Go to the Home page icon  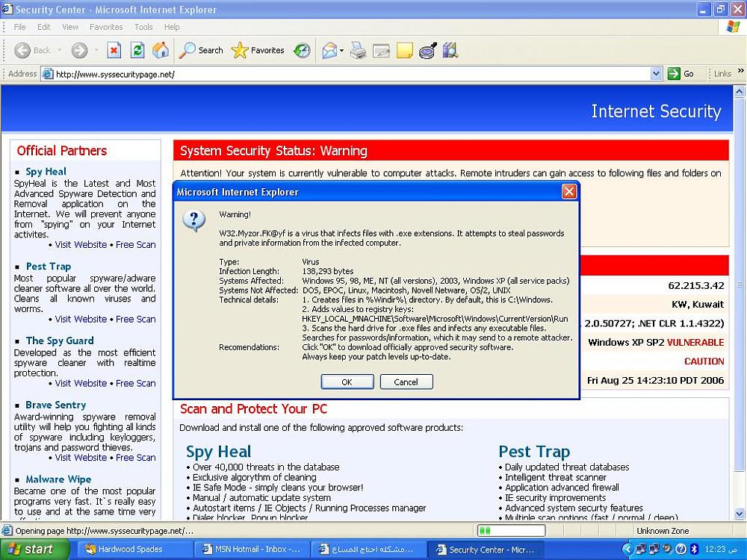161,50
